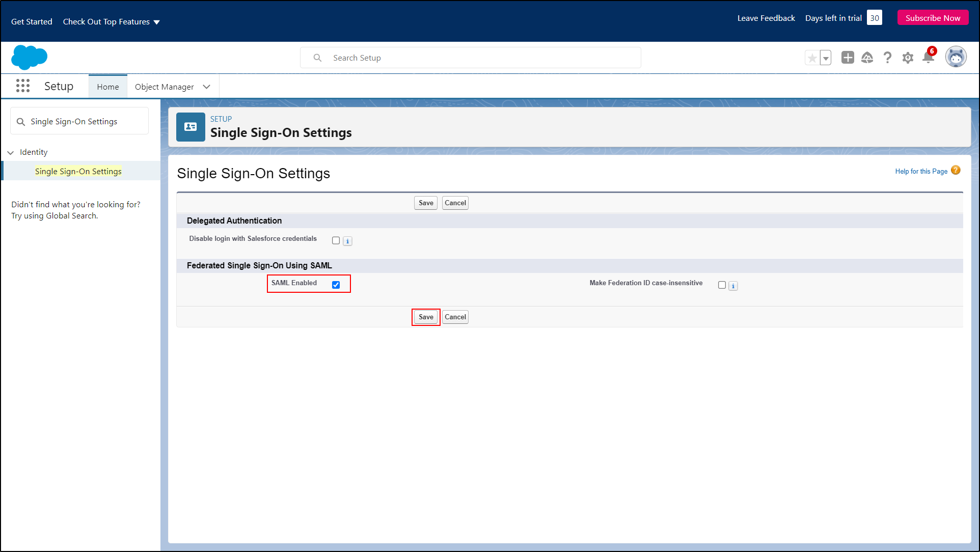
Task: Click the Subscribe Now button
Action: coord(933,17)
